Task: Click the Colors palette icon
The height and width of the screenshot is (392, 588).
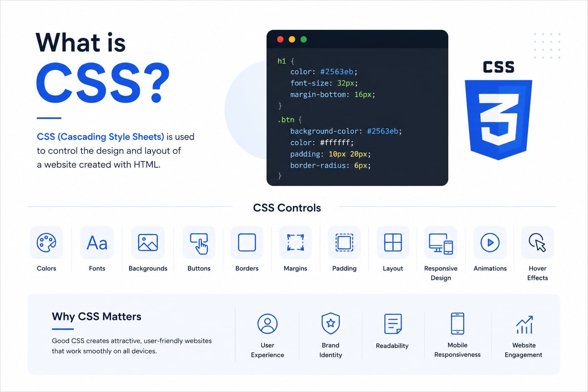Action: (x=46, y=243)
